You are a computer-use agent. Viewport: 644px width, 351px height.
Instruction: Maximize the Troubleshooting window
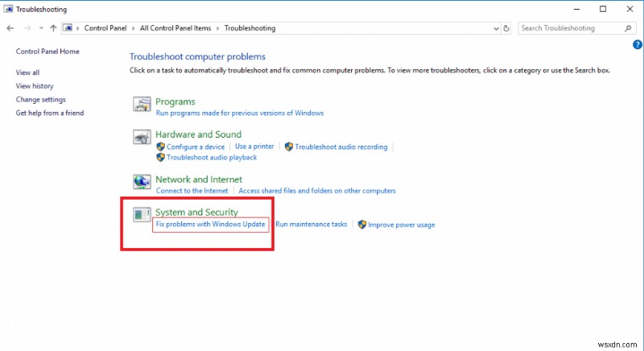603,9
